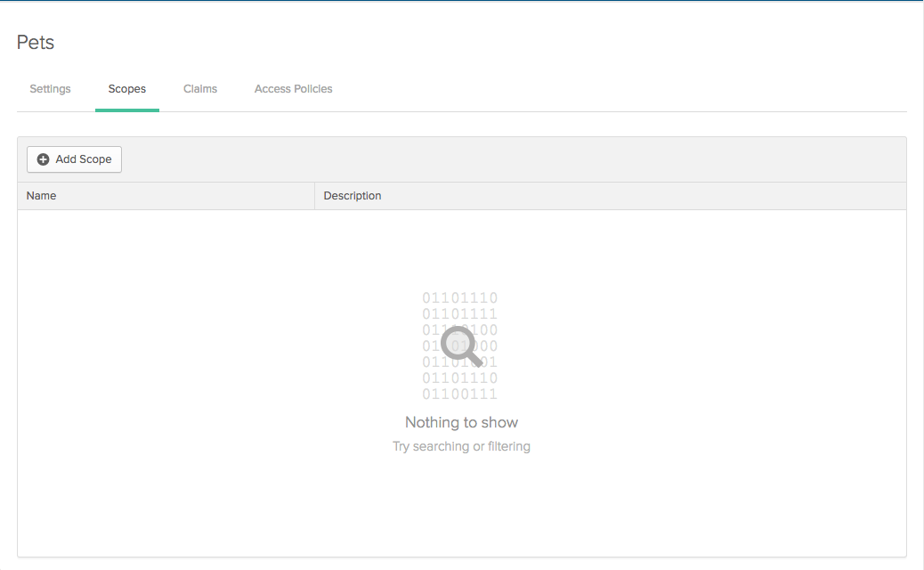
Task: Click the plus icon in Add Scope
Action: 43,159
